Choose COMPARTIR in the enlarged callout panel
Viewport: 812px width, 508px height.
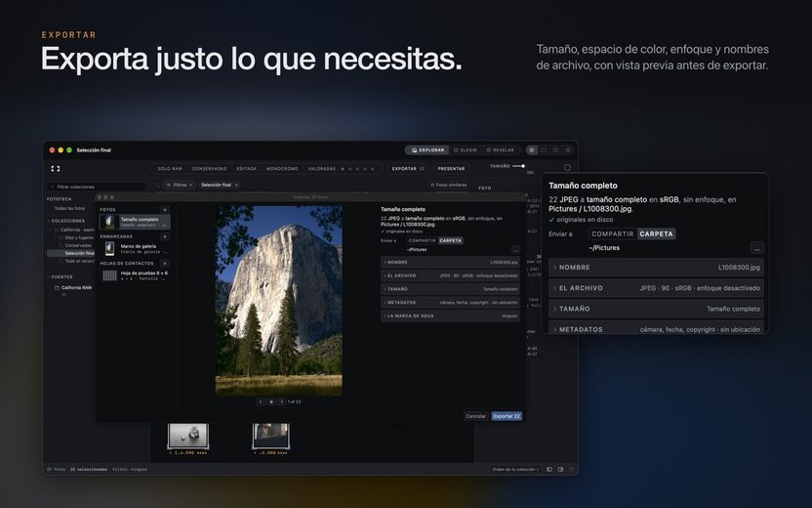click(613, 233)
